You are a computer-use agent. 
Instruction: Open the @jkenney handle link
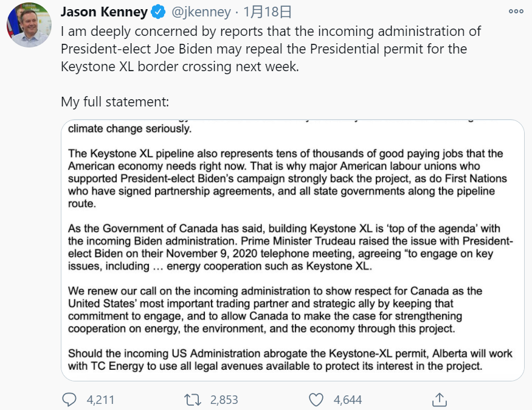[x=201, y=12]
